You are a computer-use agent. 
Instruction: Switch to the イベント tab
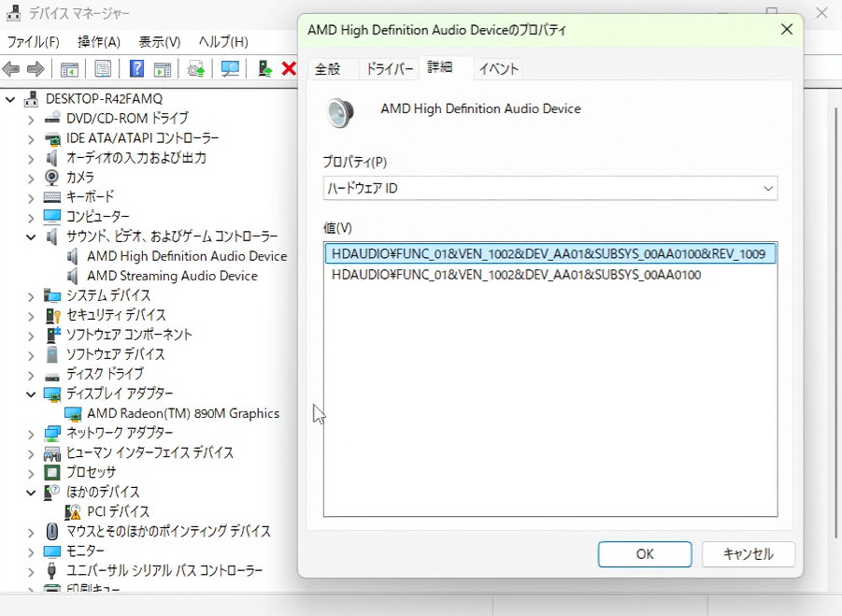[498, 69]
